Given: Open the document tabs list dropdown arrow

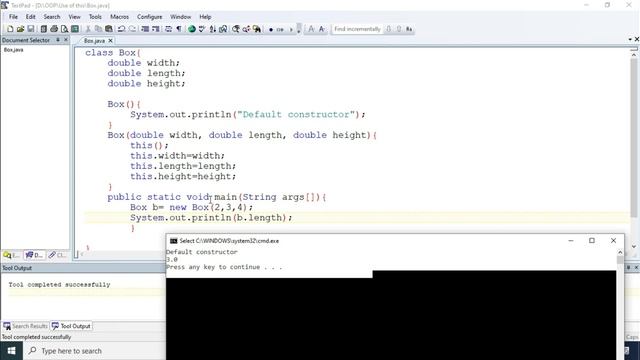Looking at the screenshot, I should pos(630,39).
